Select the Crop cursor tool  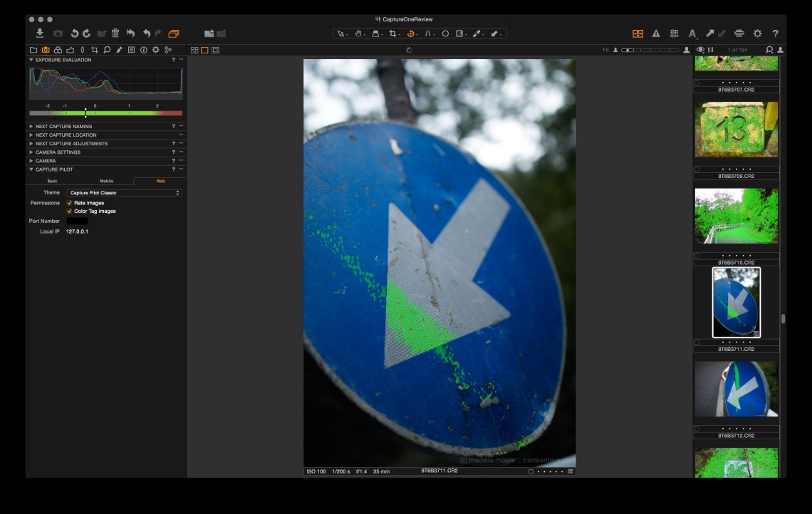click(392, 33)
